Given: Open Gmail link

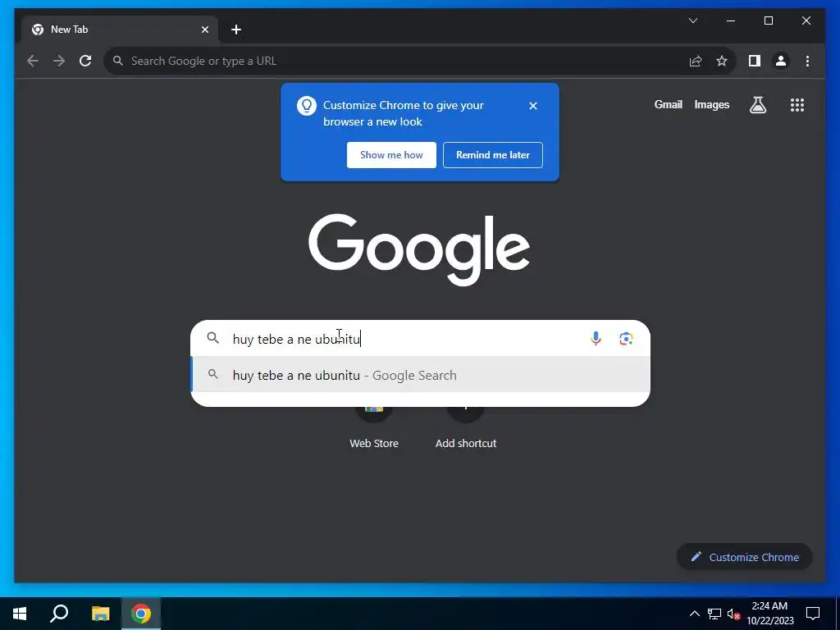Looking at the screenshot, I should coord(668,105).
